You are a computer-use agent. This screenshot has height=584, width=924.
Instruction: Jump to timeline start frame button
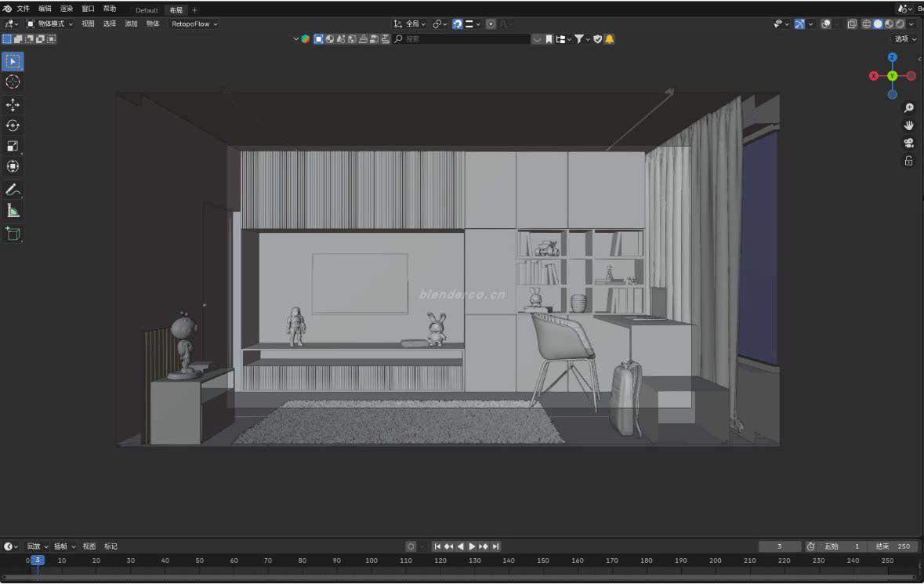[437, 546]
